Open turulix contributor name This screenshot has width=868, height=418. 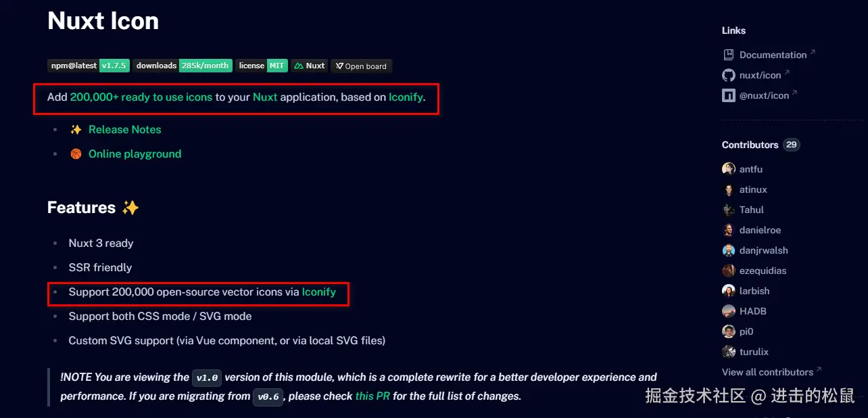(754, 352)
